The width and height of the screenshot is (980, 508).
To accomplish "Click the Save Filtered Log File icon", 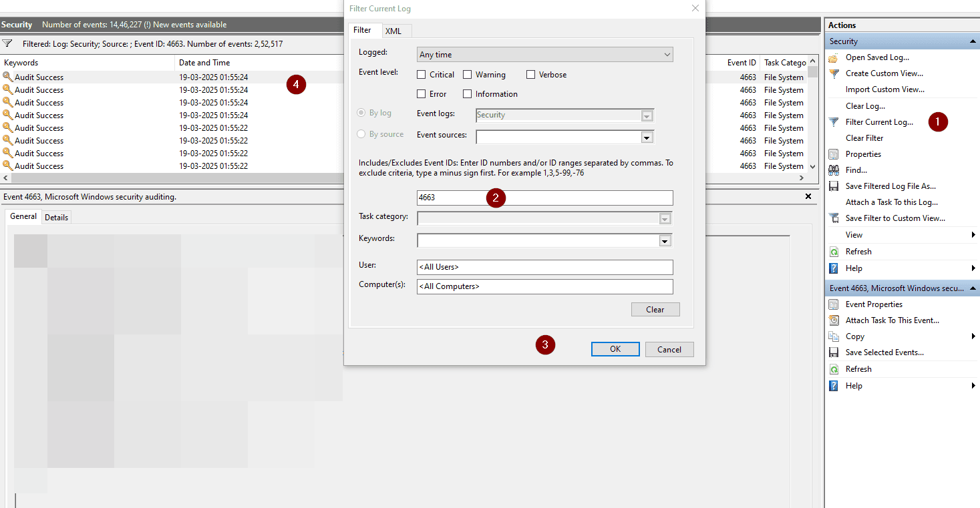I will point(833,186).
